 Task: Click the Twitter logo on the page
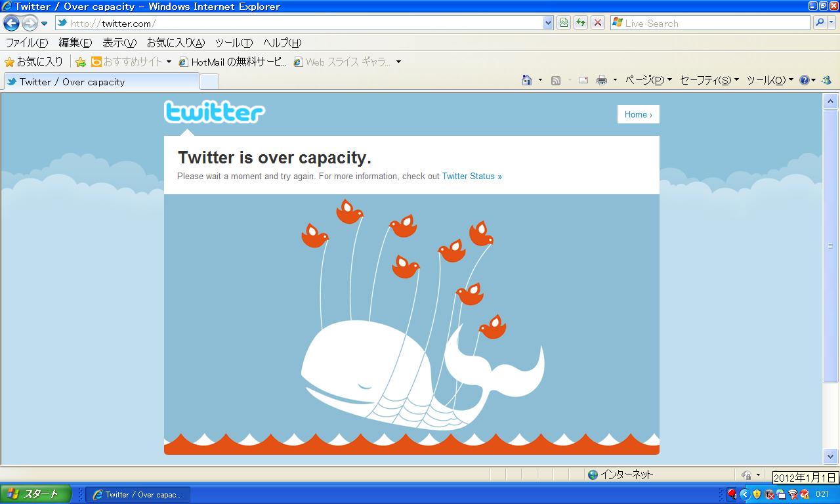[x=215, y=112]
